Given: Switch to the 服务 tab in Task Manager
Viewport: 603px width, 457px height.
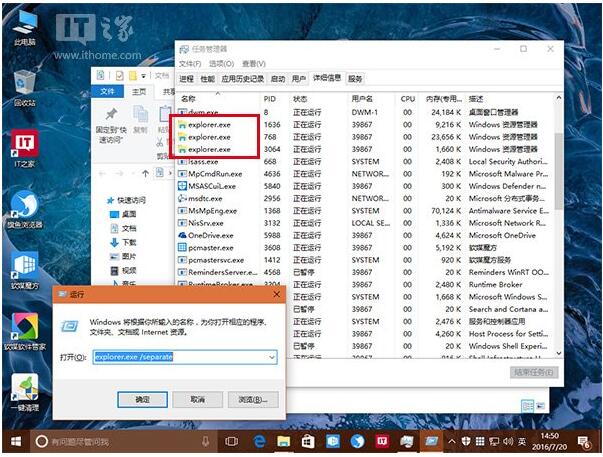Looking at the screenshot, I should [355, 78].
